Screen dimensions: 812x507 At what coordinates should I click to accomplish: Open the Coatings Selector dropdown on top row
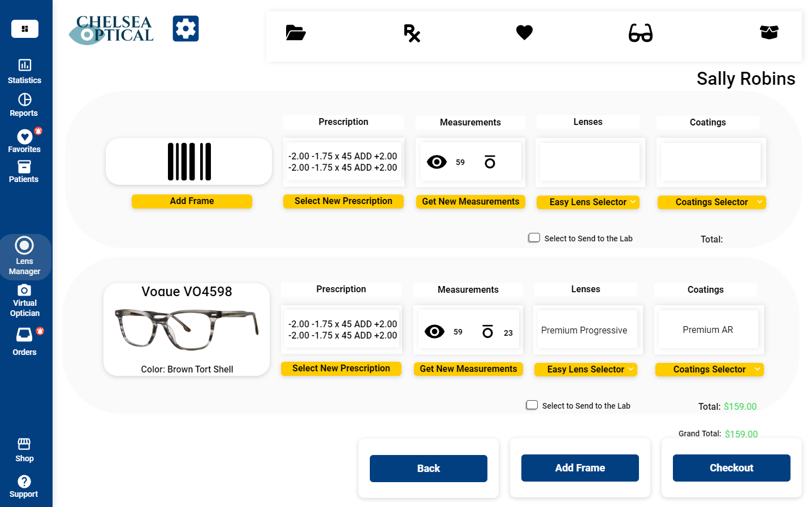[x=711, y=202]
